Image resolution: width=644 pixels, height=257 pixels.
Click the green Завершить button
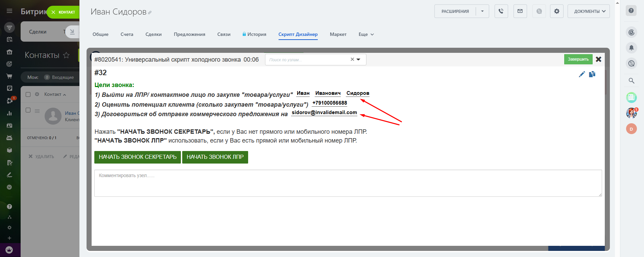(x=578, y=59)
